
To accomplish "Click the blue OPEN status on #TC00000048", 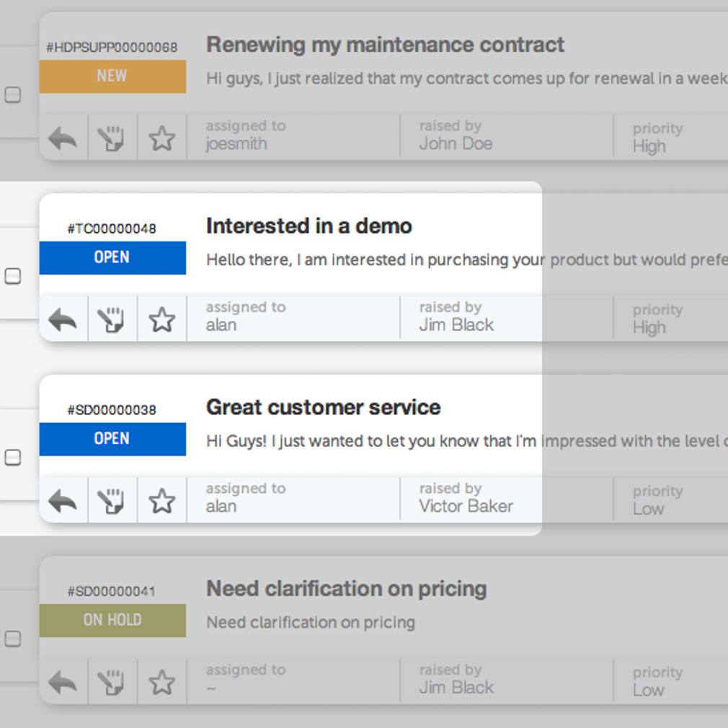I will tap(112, 258).
